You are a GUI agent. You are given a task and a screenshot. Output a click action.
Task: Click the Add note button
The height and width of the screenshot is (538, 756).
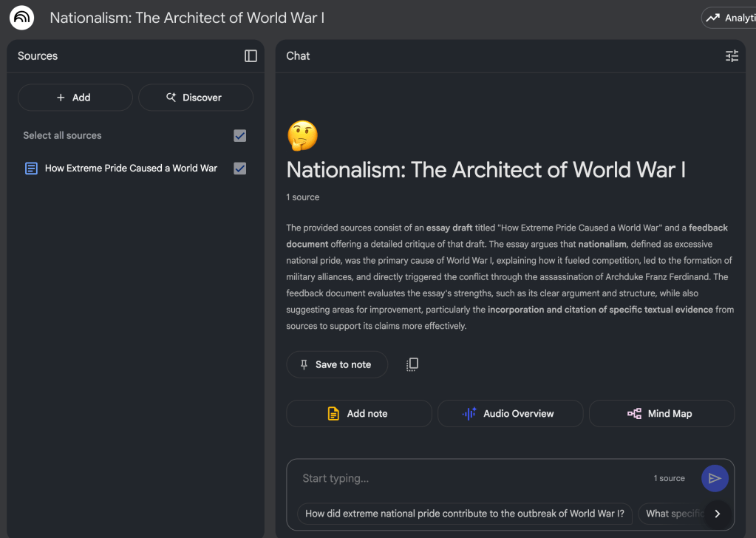(x=358, y=414)
